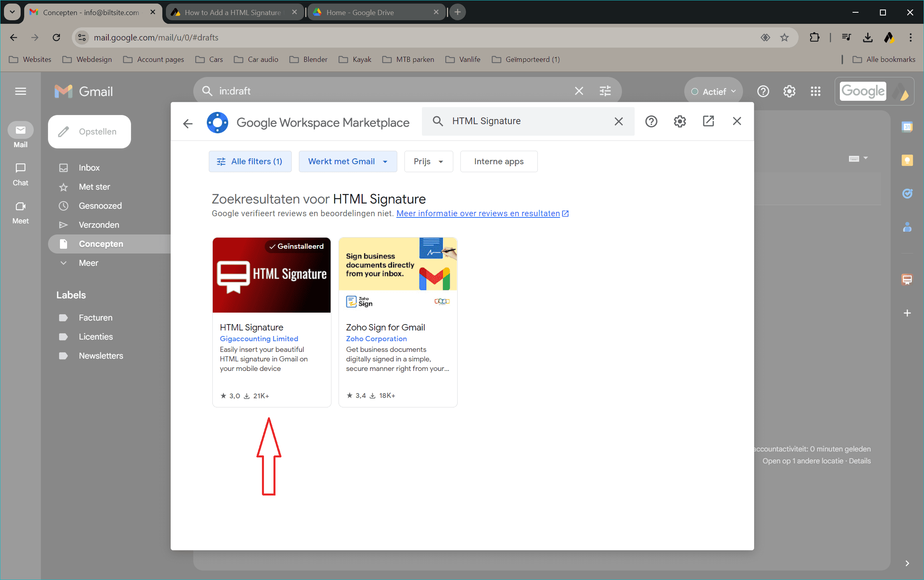
Task: Click Opstellen to compose a mail
Action: (x=89, y=132)
